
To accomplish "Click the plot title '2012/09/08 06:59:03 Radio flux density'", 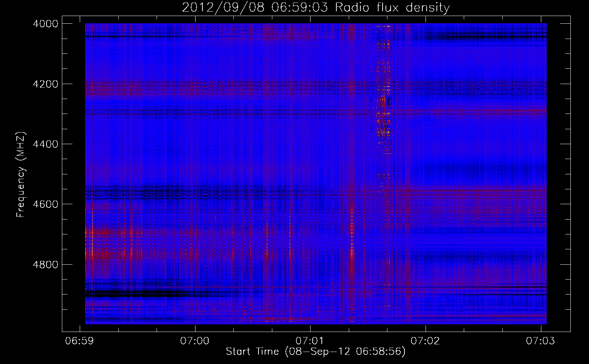I will [x=316, y=7].
